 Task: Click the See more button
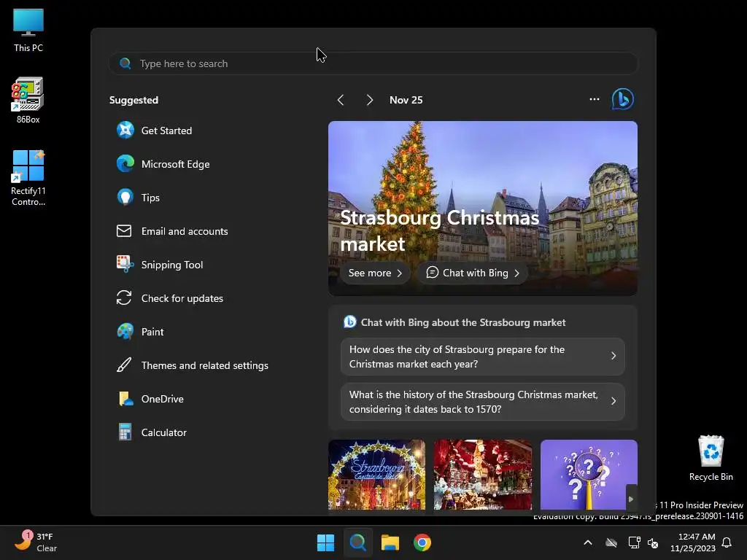point(375,273)
